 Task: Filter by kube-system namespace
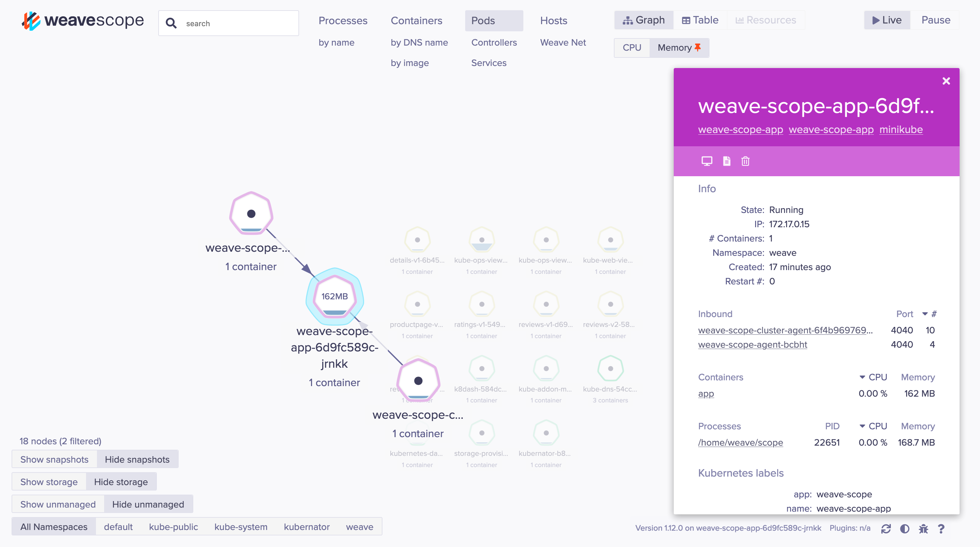click(x=241, y=527)
